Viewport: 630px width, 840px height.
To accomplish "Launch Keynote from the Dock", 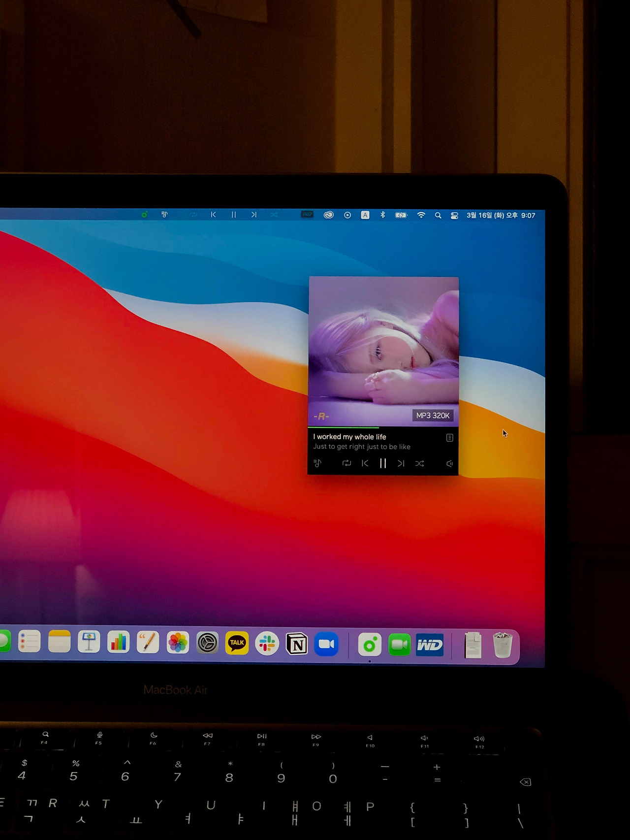I will [89, 642].
